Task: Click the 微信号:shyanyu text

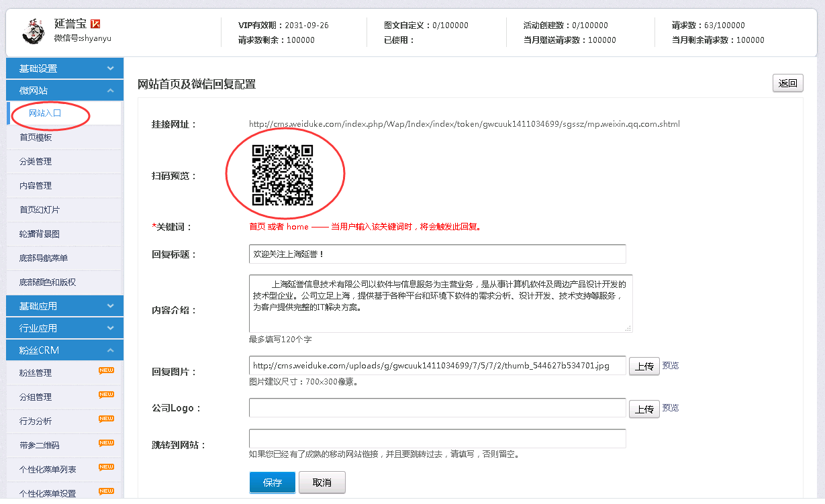Action: pos(83,38)
